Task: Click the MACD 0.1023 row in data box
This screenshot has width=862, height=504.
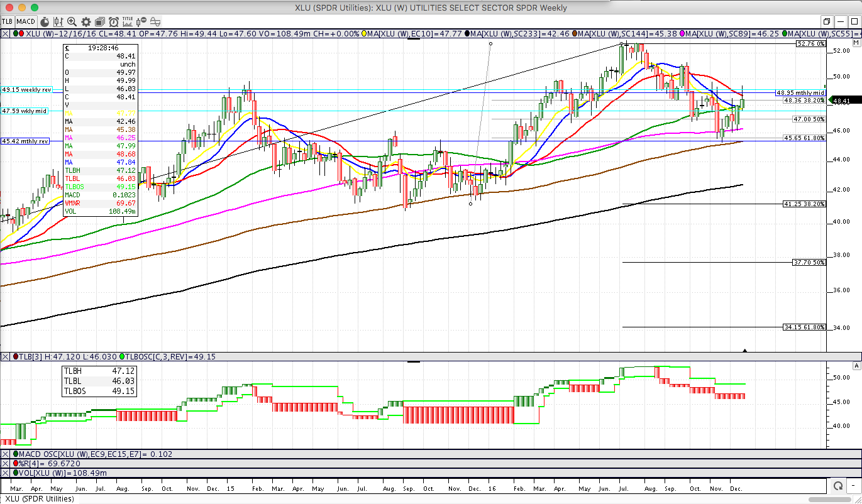Action: pos(100,195)
